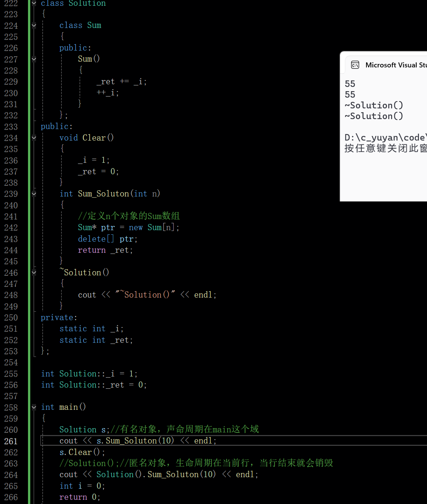
Task: Click the 'private:' access specifier
Action: 59,317
